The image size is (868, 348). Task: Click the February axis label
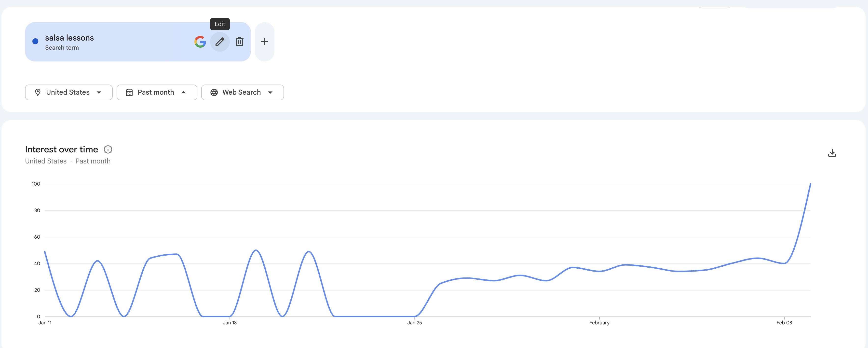[x=599, y=323]
